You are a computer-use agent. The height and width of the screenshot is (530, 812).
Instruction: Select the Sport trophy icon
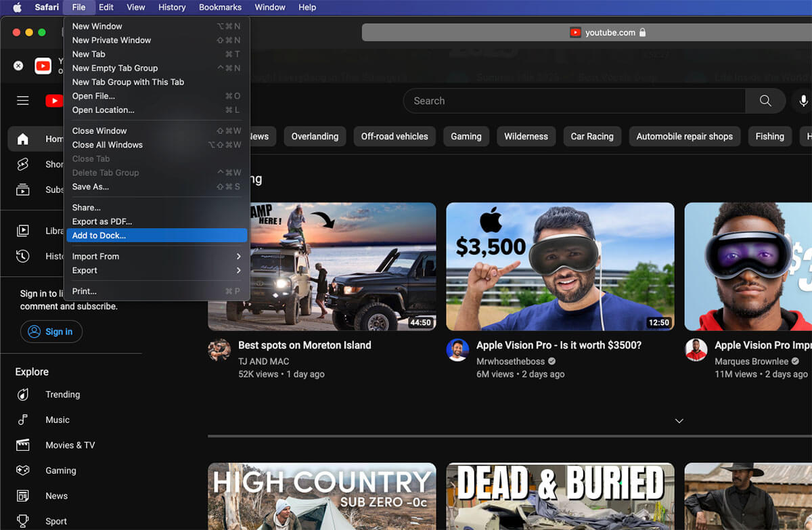tap(22, 521)
